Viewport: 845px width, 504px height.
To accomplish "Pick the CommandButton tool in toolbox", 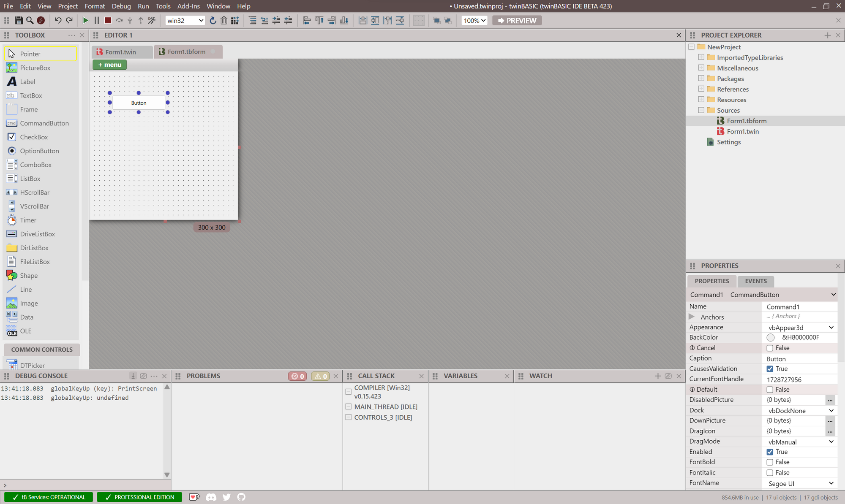I will [x=44, y=123].
